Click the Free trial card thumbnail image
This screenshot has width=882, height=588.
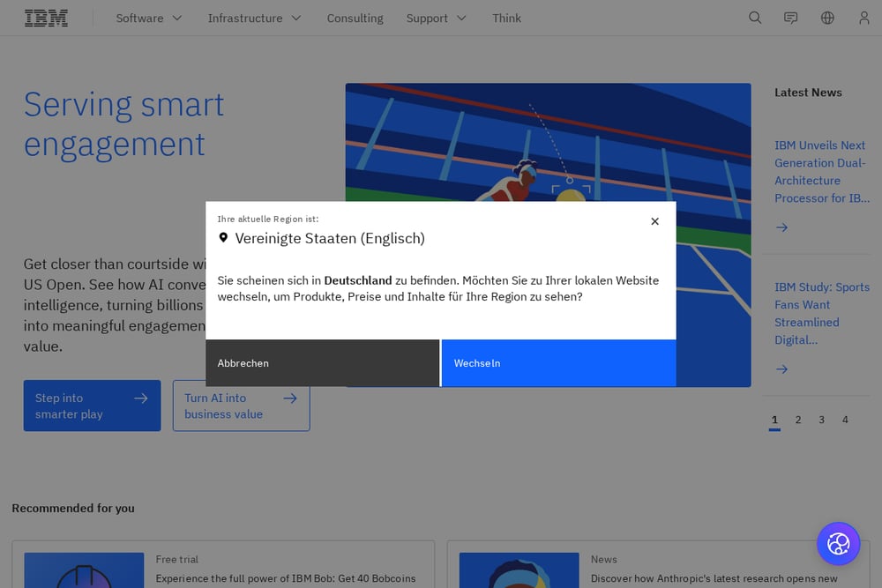[x=84, y=570]
